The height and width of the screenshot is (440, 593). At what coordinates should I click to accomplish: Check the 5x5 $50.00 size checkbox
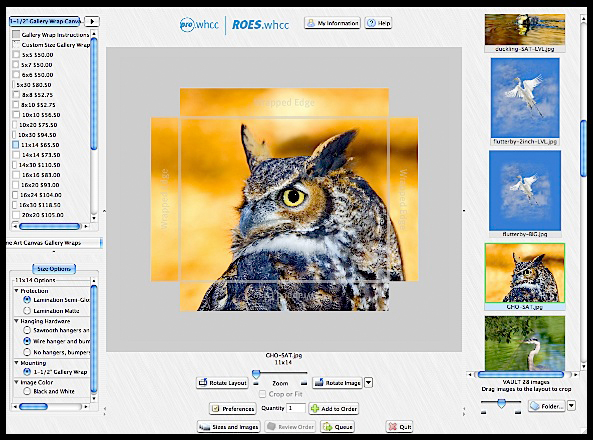pos(16,54)
